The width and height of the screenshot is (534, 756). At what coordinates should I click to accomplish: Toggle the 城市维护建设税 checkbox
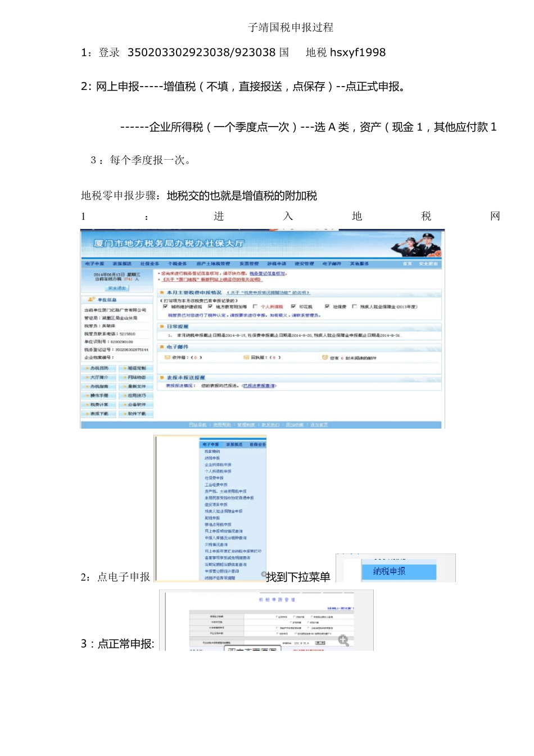coord(165,307)
